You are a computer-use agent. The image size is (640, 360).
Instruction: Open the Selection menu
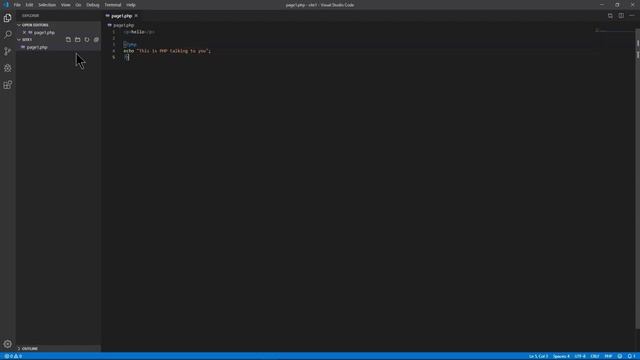tap(47, 5)
